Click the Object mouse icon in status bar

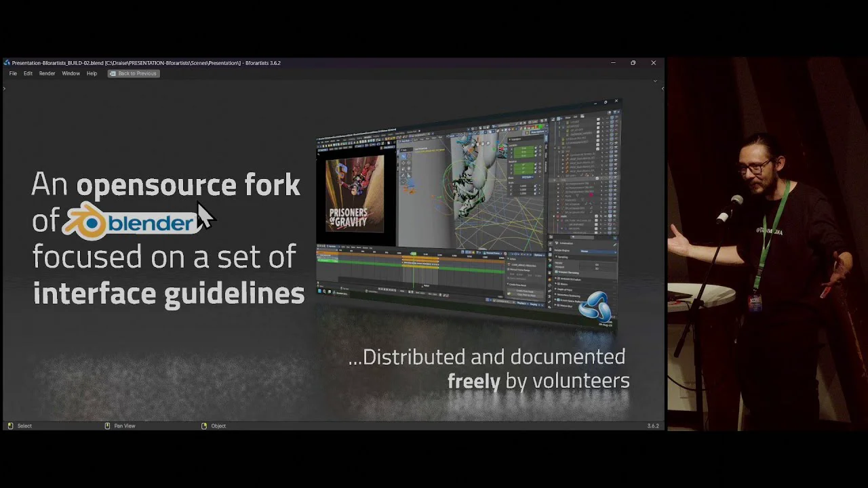[x=204, y=426]
